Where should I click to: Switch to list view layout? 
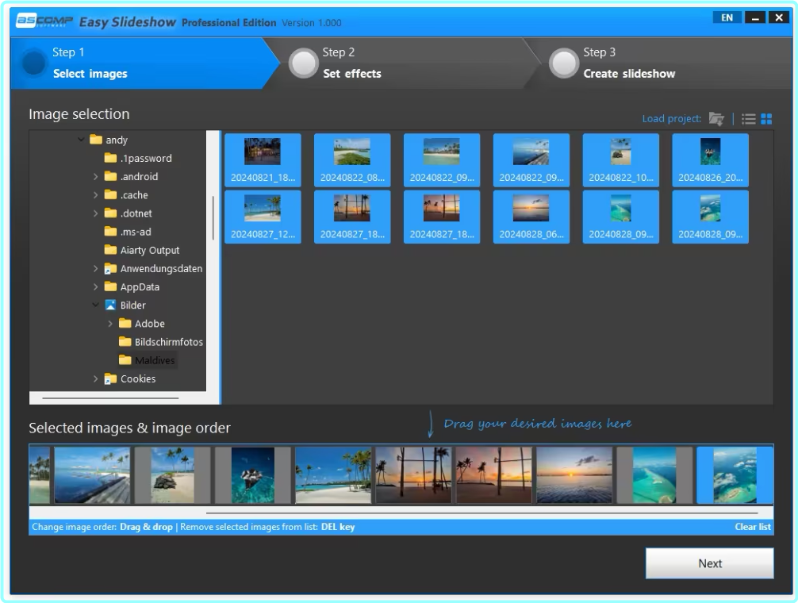pos(748,119)
